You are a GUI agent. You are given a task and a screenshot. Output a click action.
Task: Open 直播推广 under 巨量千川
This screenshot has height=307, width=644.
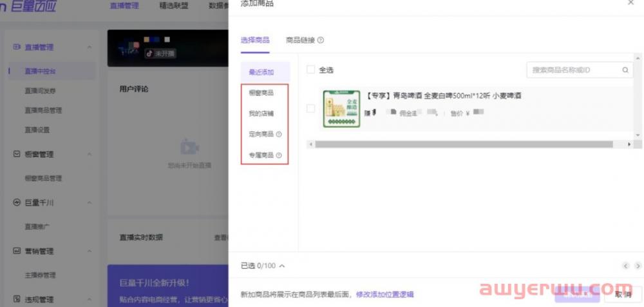(x=37, y=226)
